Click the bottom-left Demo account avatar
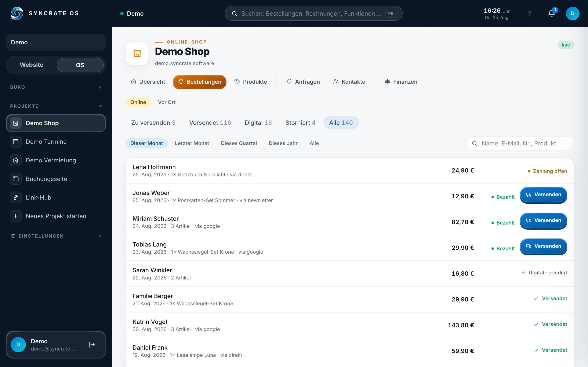Viewport: 588px width, 367px height. pos(18,344)
